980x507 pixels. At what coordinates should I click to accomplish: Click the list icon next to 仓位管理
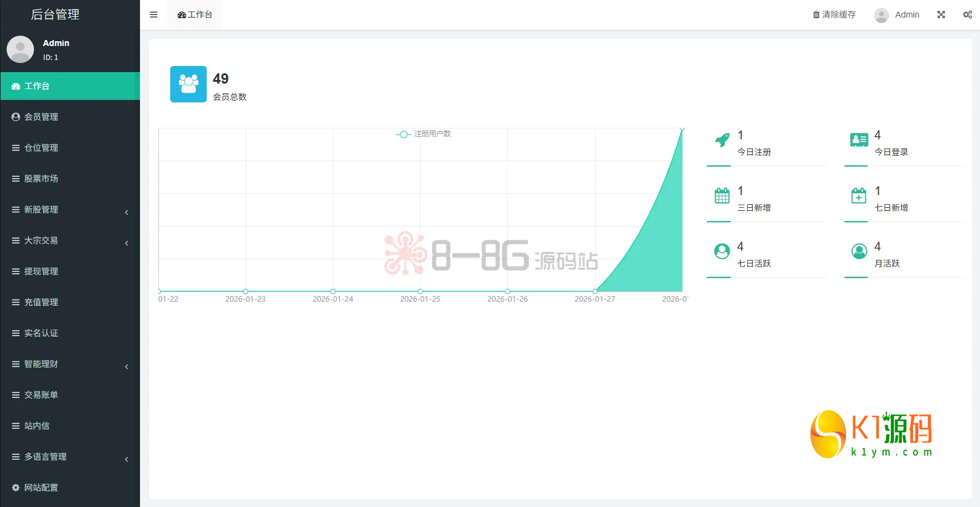(16, 148)
